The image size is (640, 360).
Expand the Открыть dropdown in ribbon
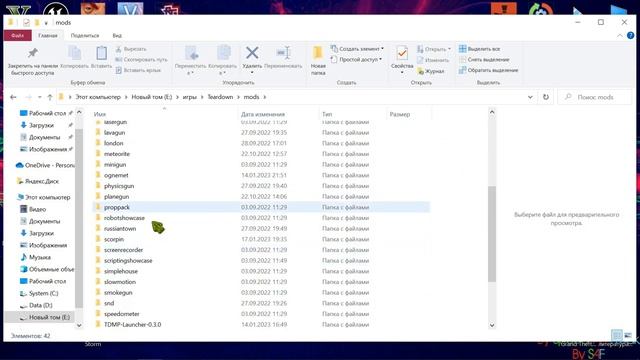pos(449,49)
